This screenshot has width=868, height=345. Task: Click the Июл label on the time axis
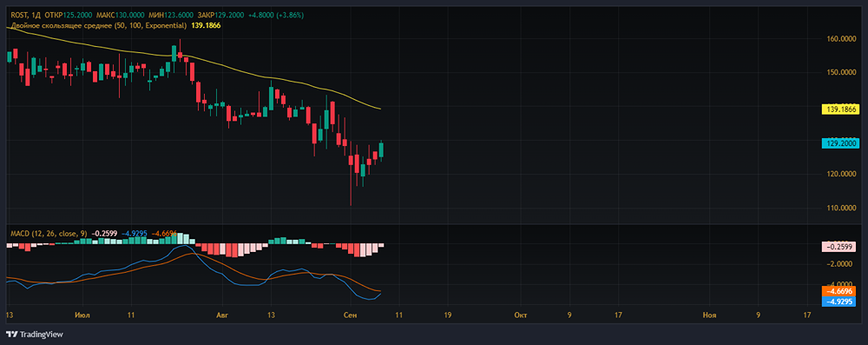[x=83, y=315]
